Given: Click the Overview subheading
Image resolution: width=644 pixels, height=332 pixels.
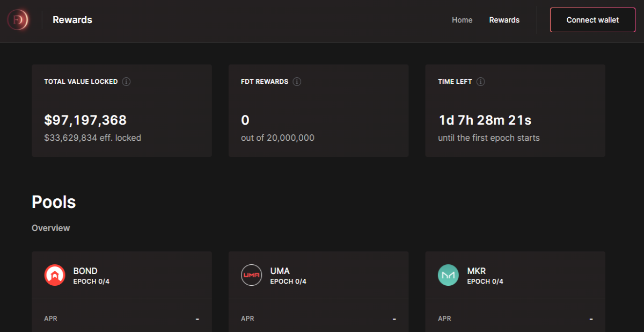Looking at the screenshot, I should click(x=50, y=228).
